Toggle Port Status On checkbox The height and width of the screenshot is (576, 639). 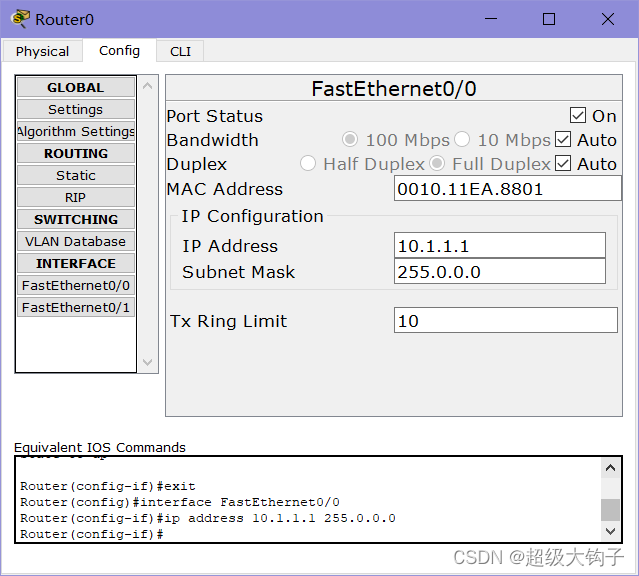pos(578,116)
